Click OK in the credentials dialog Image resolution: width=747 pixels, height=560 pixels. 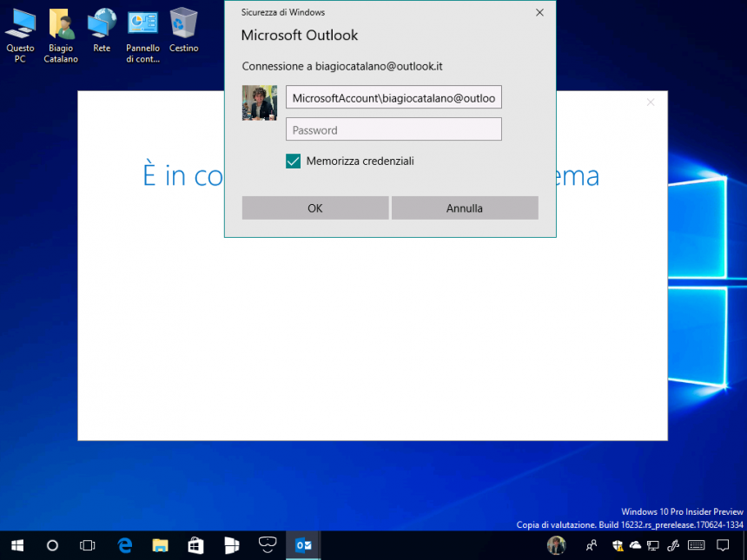[x=315, y=208]
